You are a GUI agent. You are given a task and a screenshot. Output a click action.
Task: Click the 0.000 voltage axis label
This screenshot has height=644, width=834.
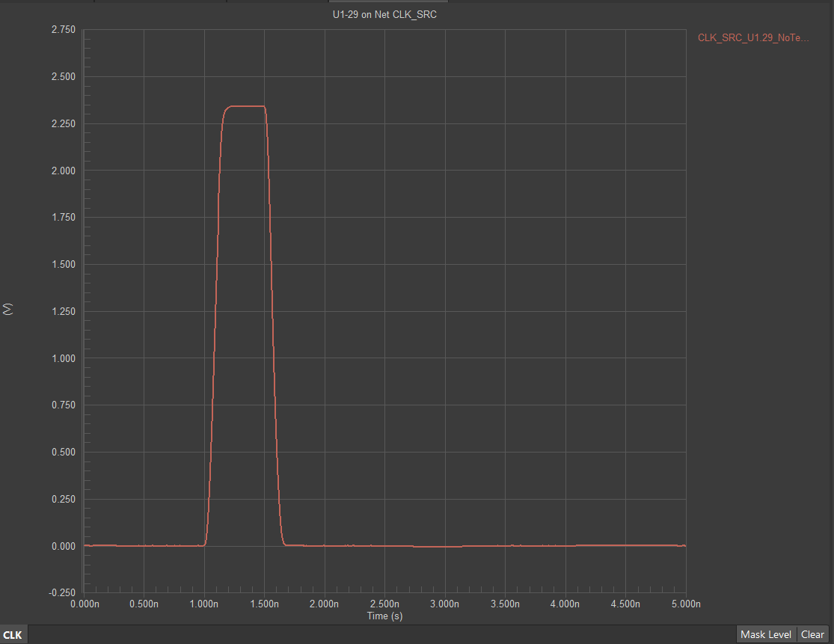[63, 546]
